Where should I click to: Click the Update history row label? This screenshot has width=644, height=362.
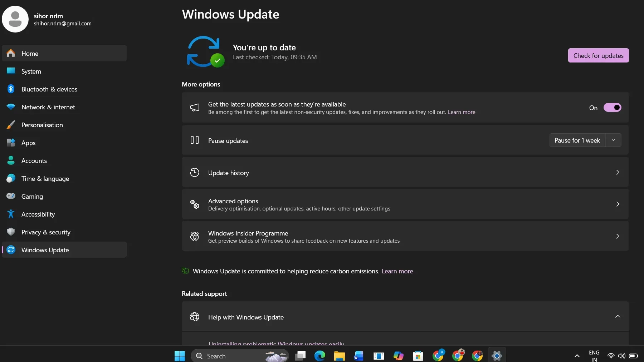[x=228, y=173]
